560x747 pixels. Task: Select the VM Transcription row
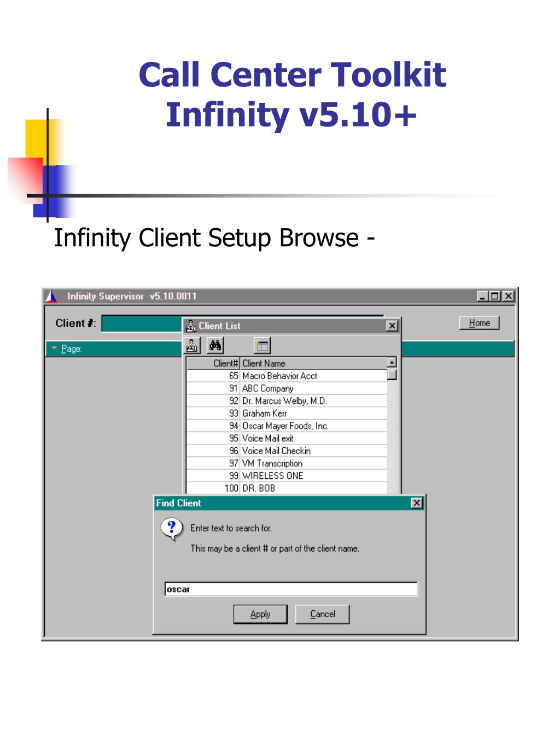287,464
